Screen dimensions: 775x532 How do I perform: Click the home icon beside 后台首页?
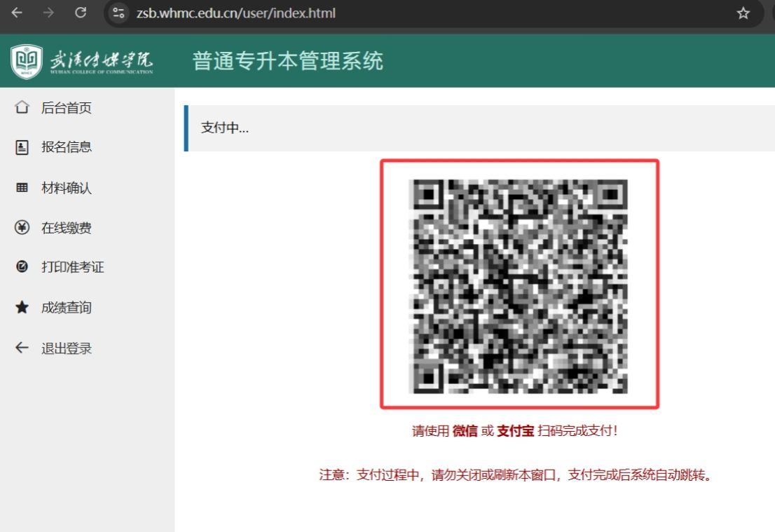coord(22,108)
